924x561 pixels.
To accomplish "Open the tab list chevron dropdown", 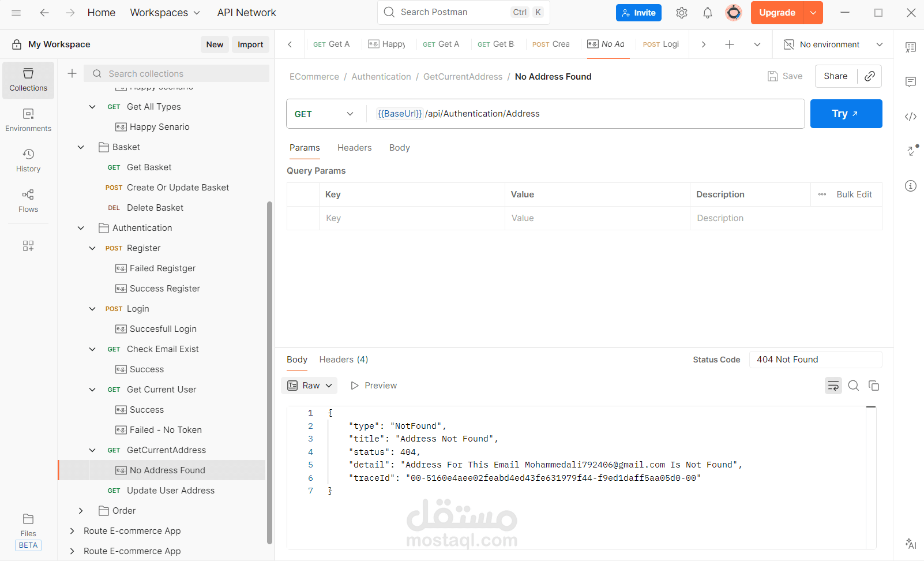I will 757,44.
